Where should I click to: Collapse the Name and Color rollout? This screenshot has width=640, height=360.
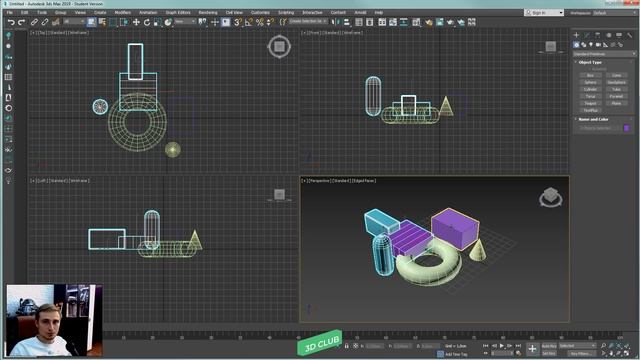pos(593,119)
